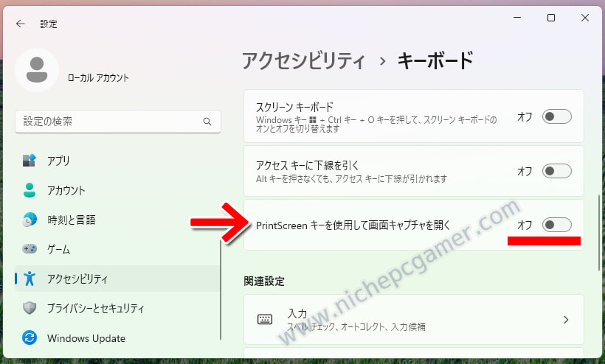Click the sidebar navigation scrollbar

(221, 291)
